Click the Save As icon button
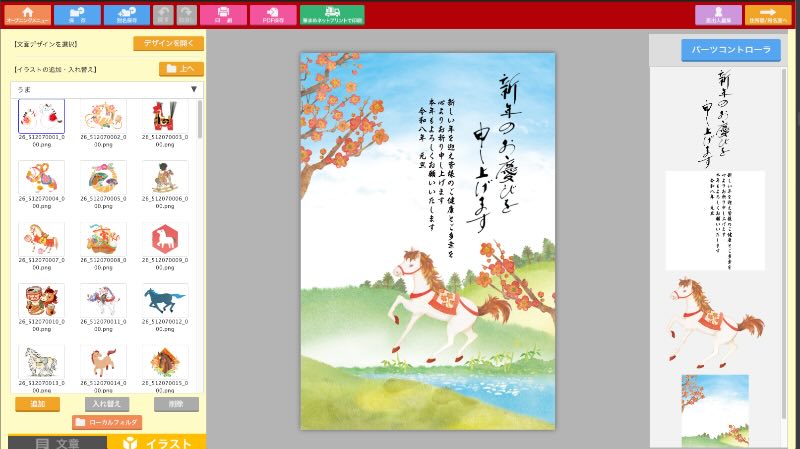Image resolution: width=800 pixels, height=449 pixels. pos(126,14)
